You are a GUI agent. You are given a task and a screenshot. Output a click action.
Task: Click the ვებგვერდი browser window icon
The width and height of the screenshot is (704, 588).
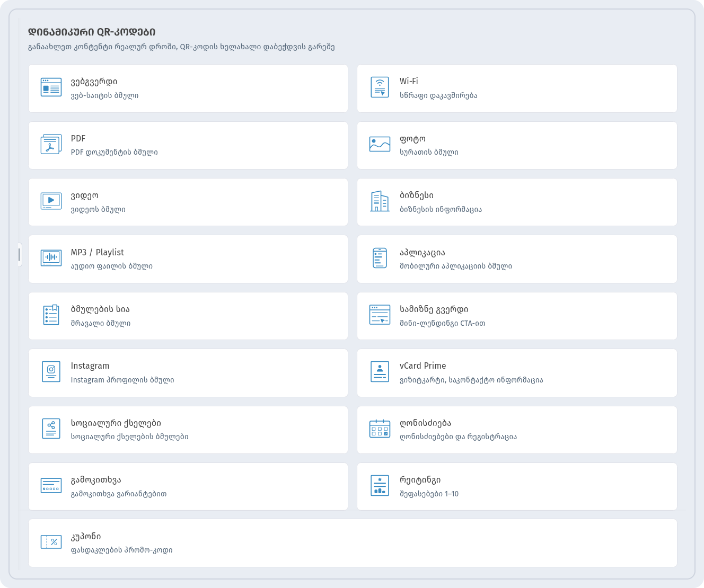(x=51, y=87)
